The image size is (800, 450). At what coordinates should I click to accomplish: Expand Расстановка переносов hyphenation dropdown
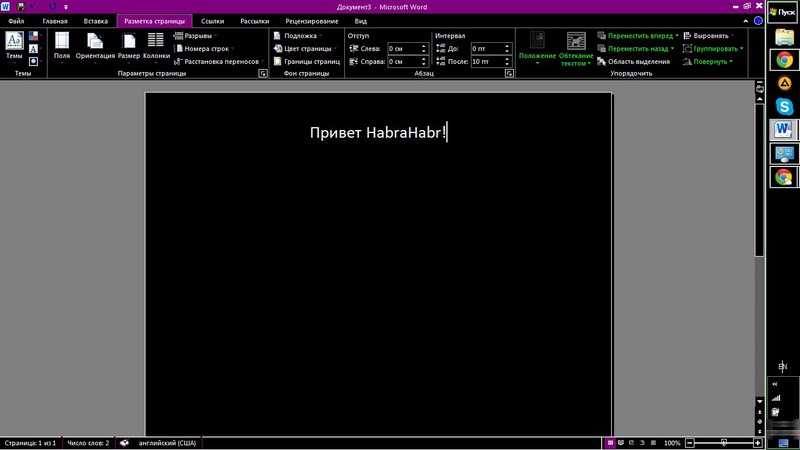(219, 61)
